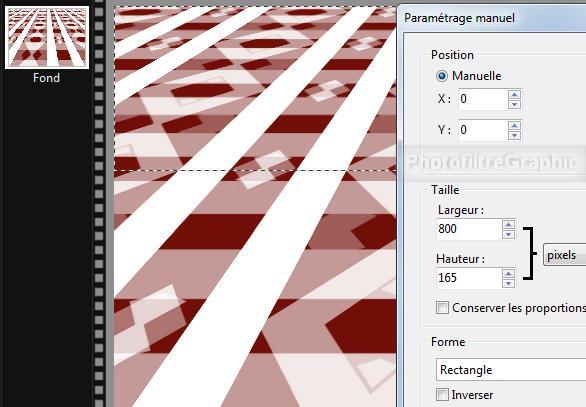Open the Forme Rectangle dropdown
Image resolution: width=586 pixels, height=407 pixels.
pos(511,370)
